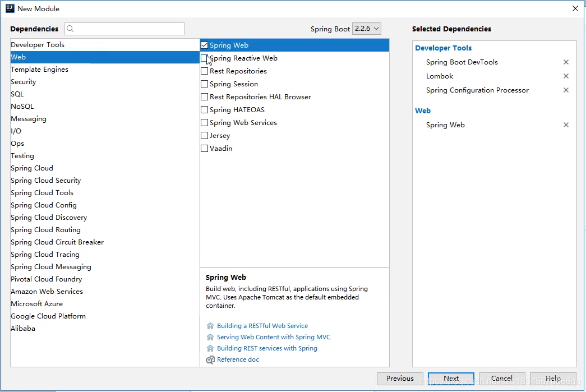Choose the Alibaba category
Image resolution: width=586 pixels, height=392 pixels.
click(105, 329)
